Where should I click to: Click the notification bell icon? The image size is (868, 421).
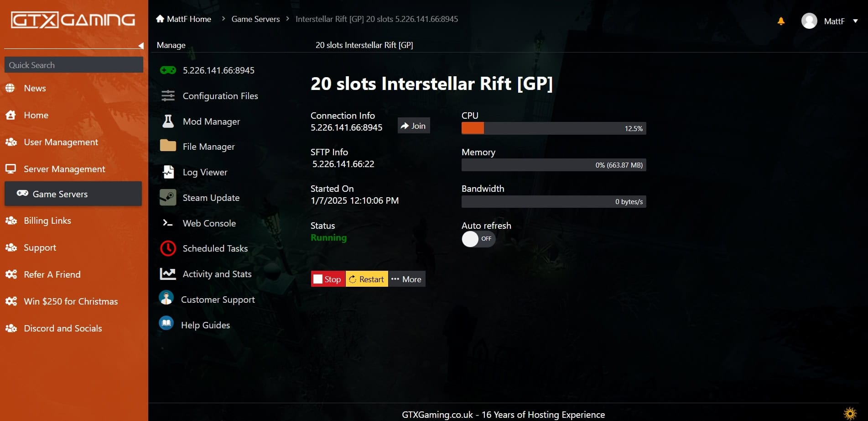781,21
